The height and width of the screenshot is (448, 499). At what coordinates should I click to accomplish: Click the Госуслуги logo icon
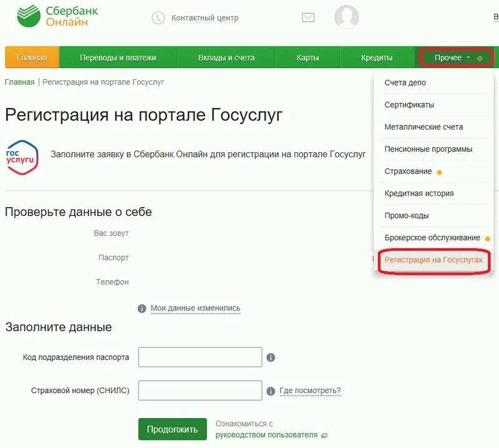pyautogui.click(x=22, y=155)
